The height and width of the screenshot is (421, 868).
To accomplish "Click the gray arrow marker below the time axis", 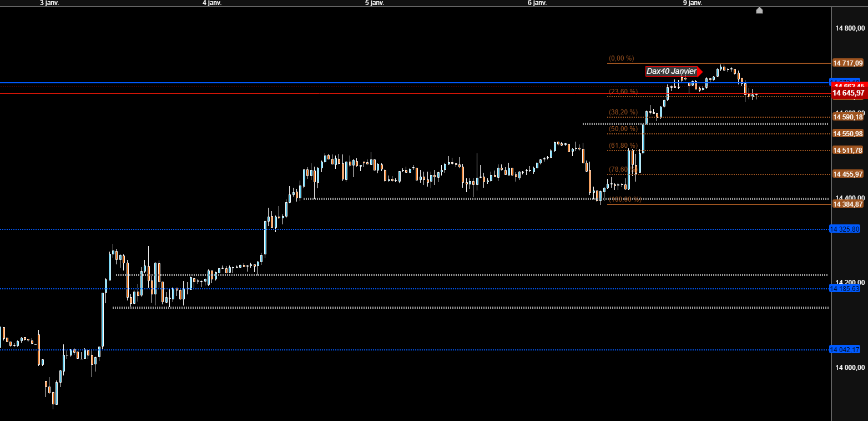I will (x=759, y=10).
